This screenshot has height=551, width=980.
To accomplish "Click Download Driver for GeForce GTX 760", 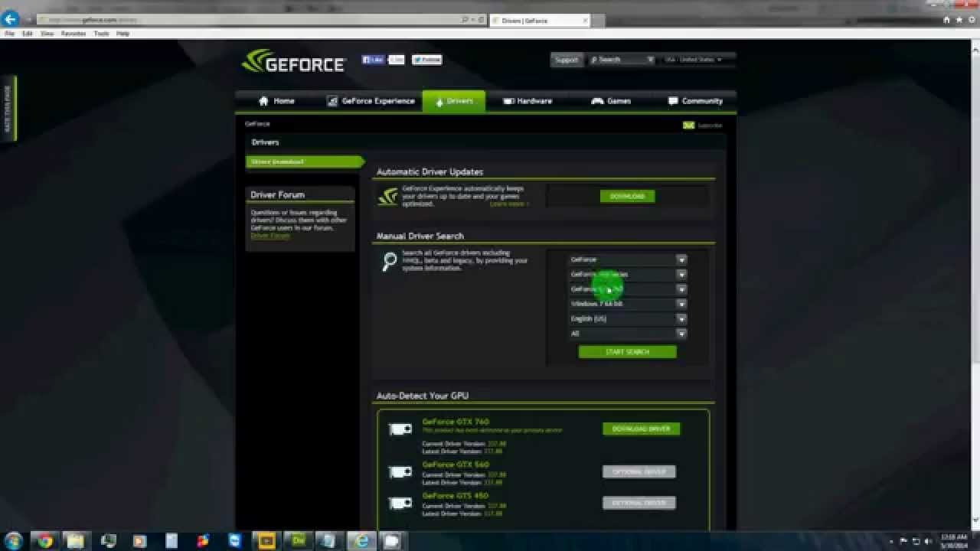I will click(641, 429).
